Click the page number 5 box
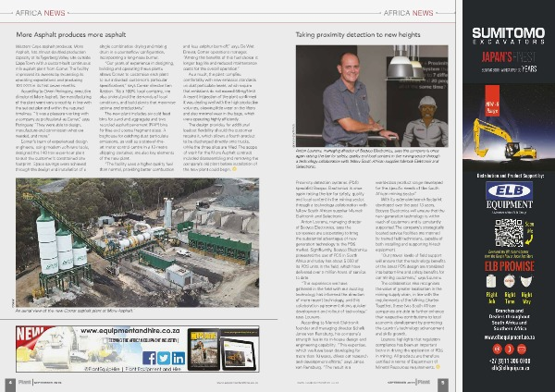The image size is (555, 392). pos(443,385)
